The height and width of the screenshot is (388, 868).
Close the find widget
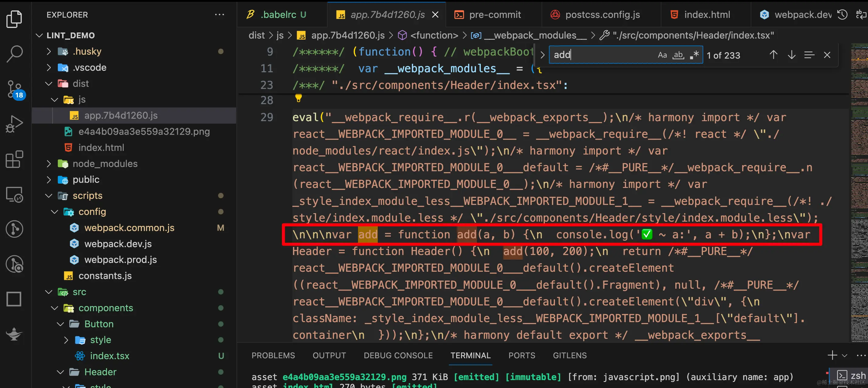coord(827,55)
